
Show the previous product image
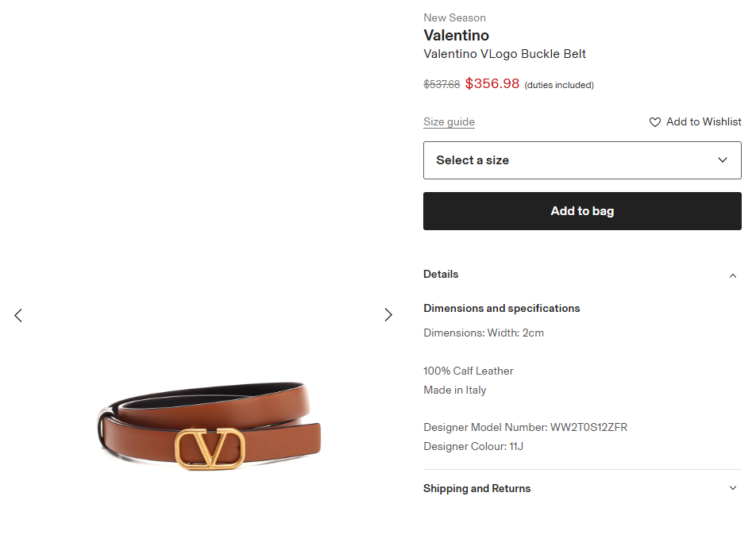point(18,316)
